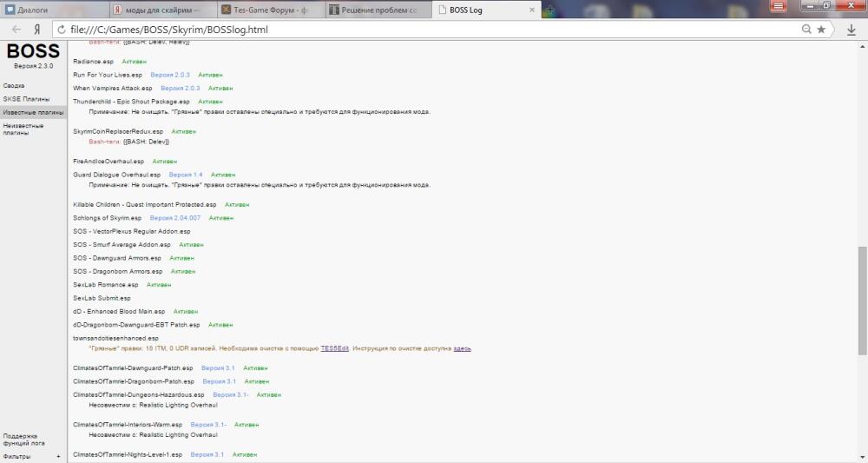
Task: Click ClimatesOfTamriel-Dungeons-Hazardous.esp
Action: tap(138, 395)
